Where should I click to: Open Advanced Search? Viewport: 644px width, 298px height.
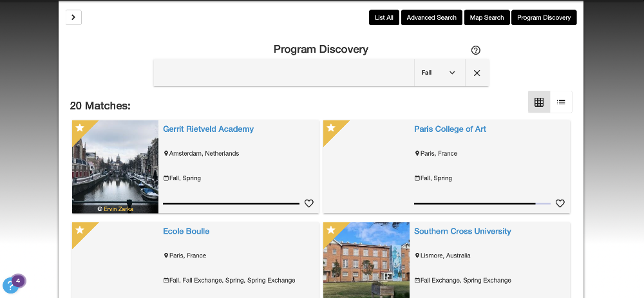pos(431,17)
